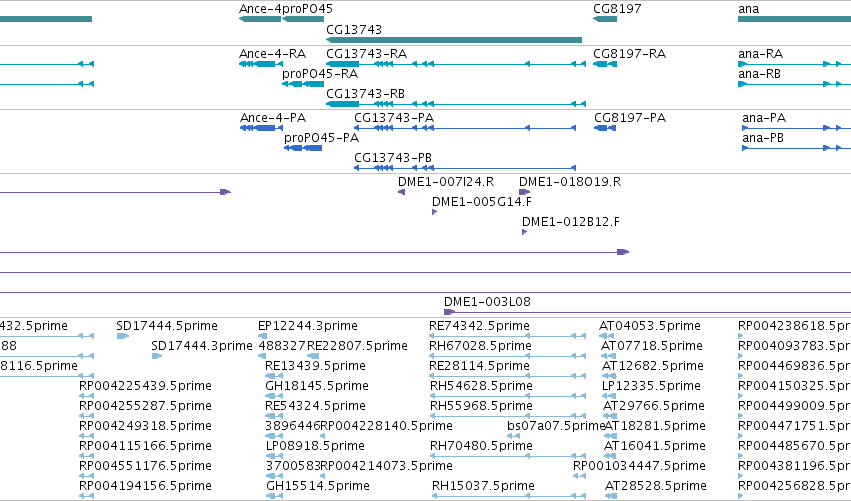Select the RH54628.5prime EST alignment
The height and width of the screenshot is (501, 851).
click(507, 396)
